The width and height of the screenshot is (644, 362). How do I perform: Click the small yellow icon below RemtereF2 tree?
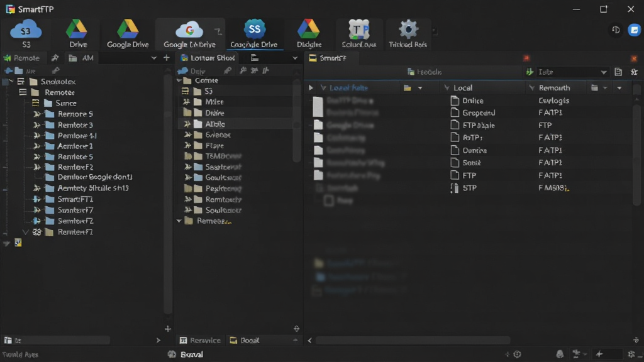(18, 243)
